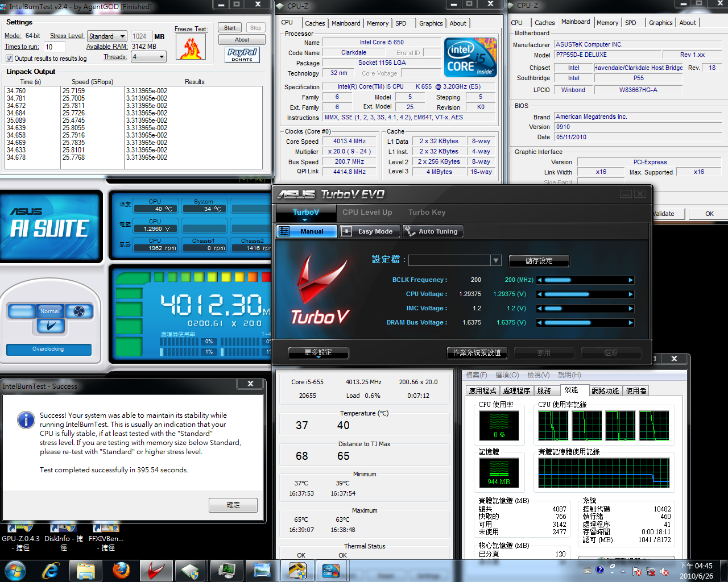Click right arrow of BCLK Frequency slider
The width and height of the screenshot is (728, 582).
631,280
